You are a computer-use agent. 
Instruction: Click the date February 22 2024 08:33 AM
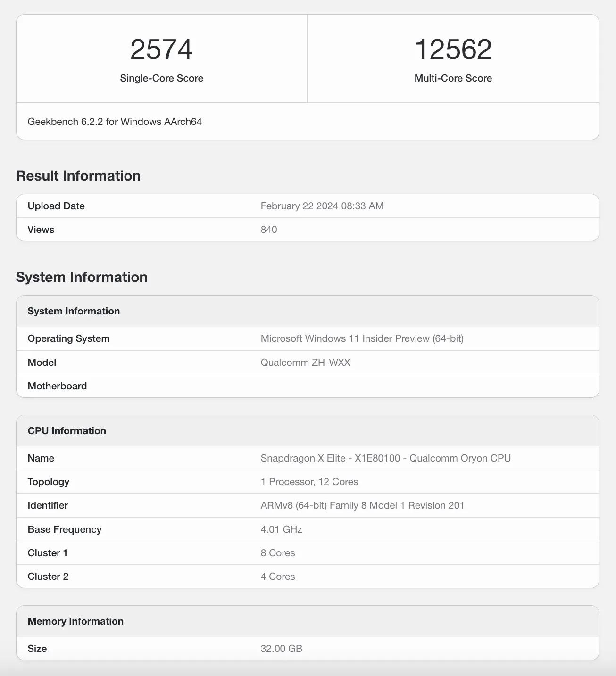(x=322, y=206)
